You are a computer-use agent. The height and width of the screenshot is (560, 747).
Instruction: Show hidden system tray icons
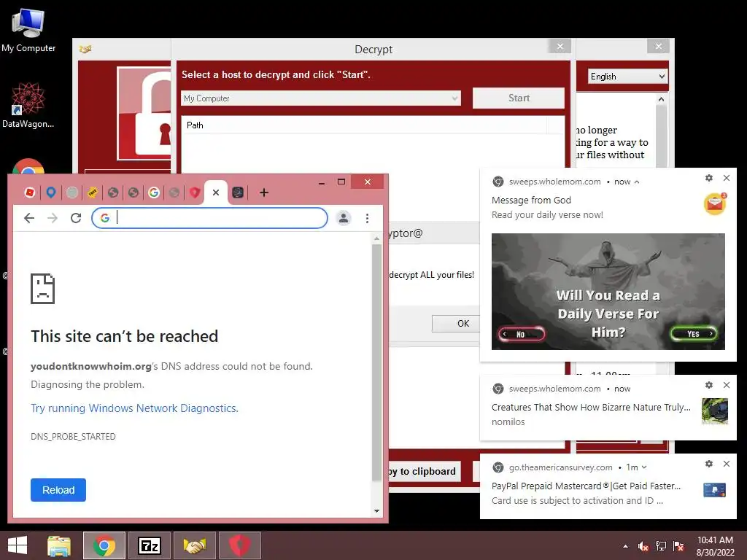tap(625, 546)
